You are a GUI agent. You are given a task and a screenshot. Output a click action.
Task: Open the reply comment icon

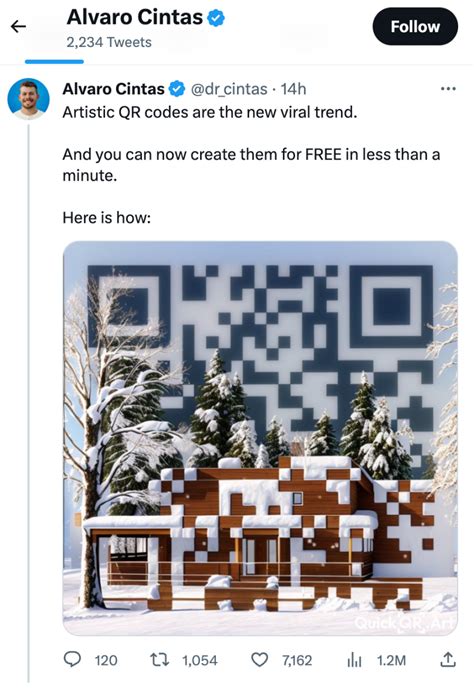pyautogui.click(x=72, y=660)
